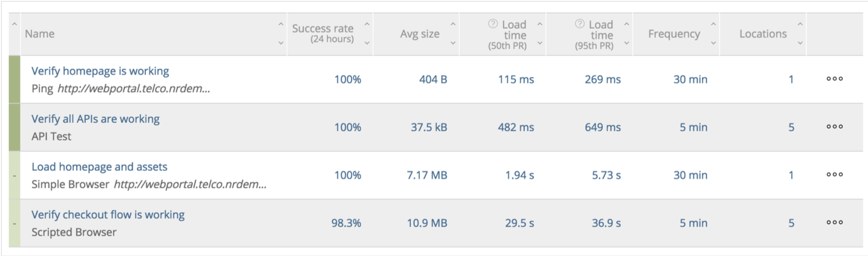Open Verify all APIs are working monitor

click(96, 119)
